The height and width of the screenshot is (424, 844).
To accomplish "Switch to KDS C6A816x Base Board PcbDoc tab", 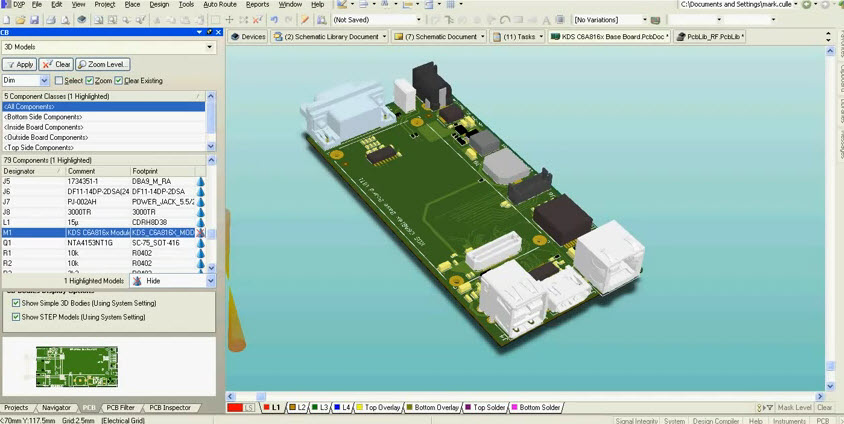I will [x=609, y=37].
